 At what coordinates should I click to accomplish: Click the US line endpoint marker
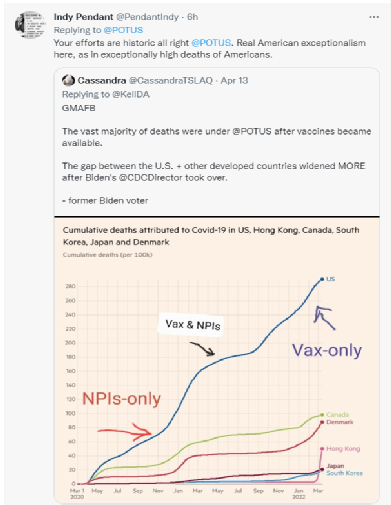tap(322, 279)
